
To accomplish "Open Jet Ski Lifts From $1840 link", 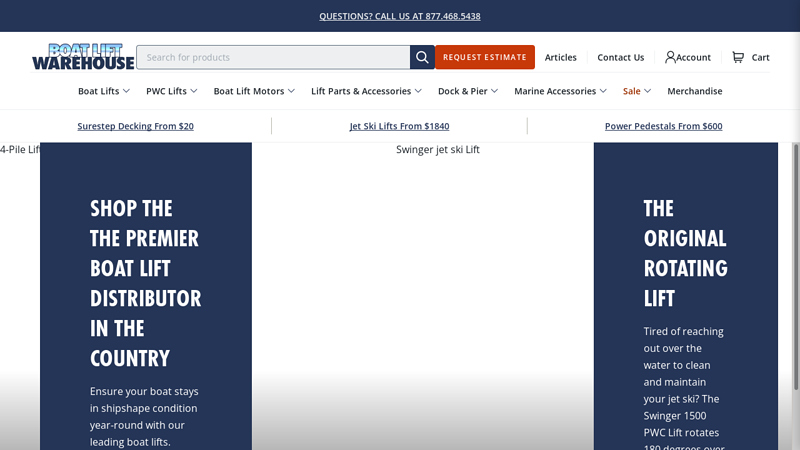I will point(400,126).
